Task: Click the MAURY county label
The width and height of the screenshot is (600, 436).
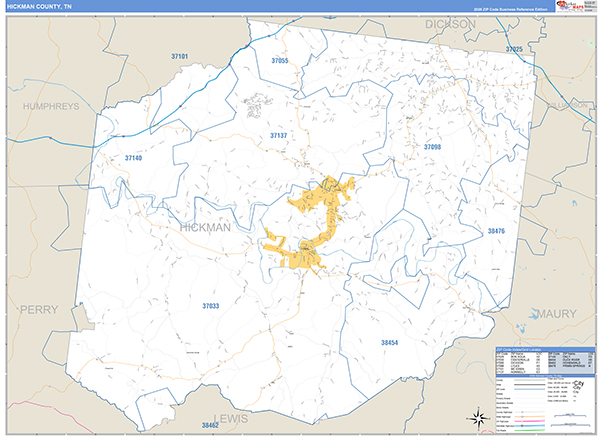Action: (557, 314)
